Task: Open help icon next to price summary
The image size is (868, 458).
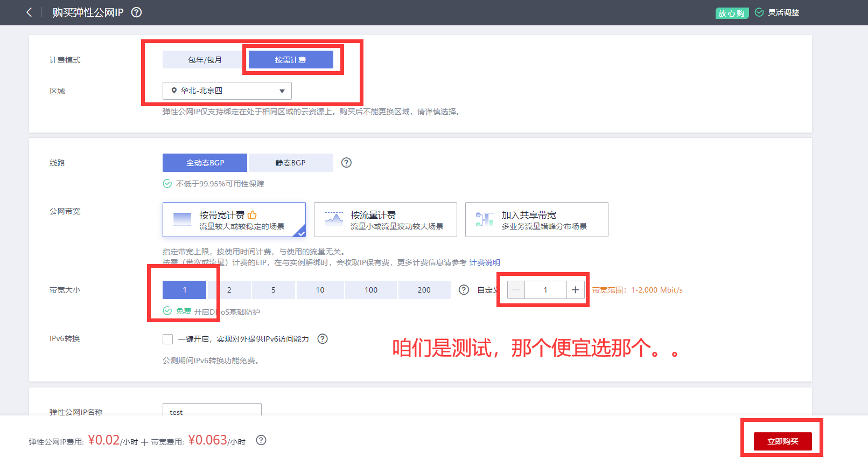Action: tap(261, 440)
